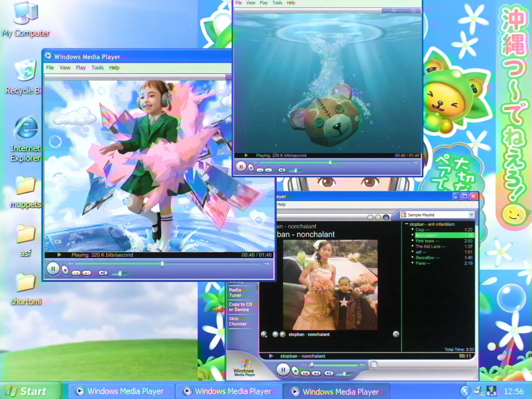This screenshot has width=532, height=399.
Task: Toggle the equalizer button in the stopban player
Action: coord(378,217)
